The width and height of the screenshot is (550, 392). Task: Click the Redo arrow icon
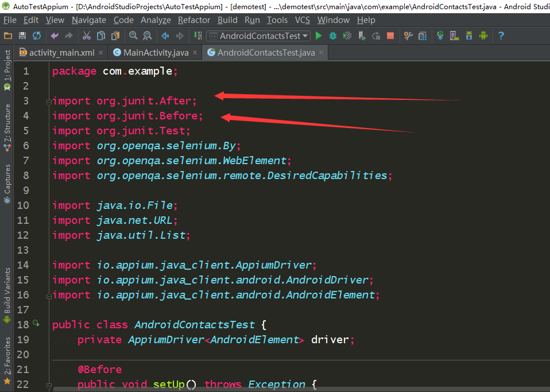tap(69, 36)
